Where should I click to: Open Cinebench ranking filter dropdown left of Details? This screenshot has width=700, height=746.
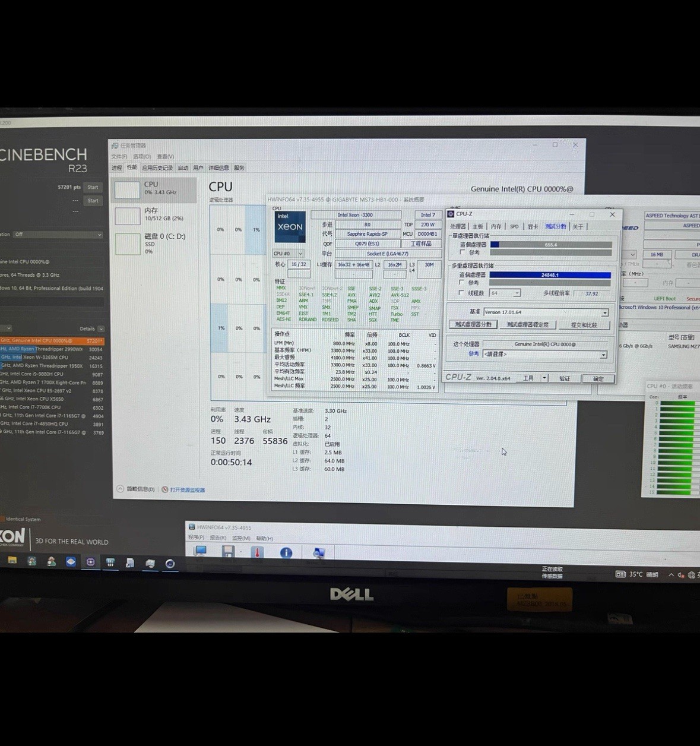[x=5, y=328]
